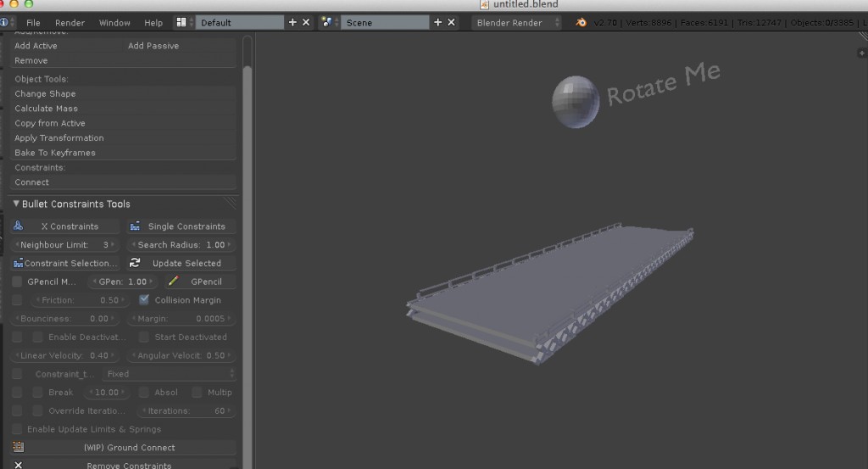This screenshot has width=868, height=469.
Task: Uncheck the Collision Margin checkbox
Action: pyautogui.click(x=144, y=300)
